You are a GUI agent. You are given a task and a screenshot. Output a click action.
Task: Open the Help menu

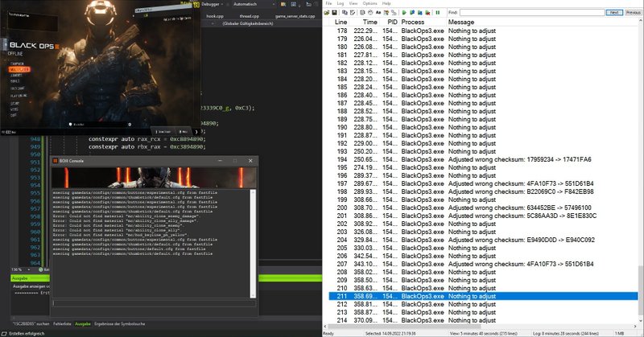386,3
